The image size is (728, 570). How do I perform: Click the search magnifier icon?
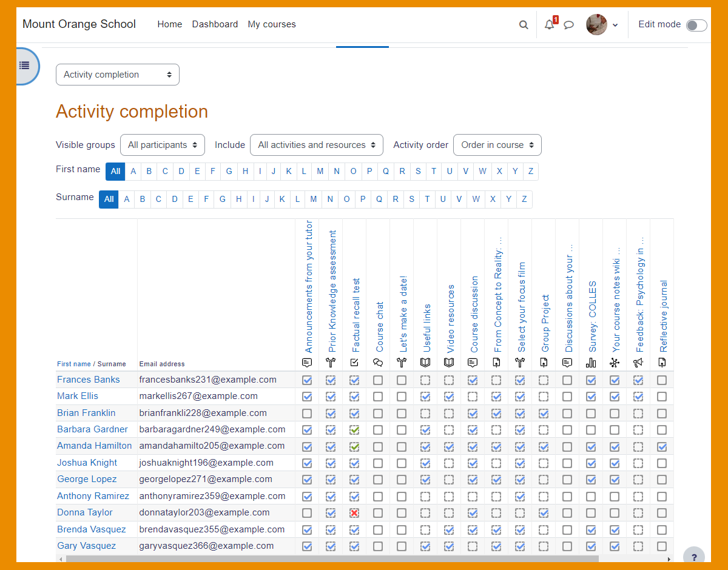(524, 25)
